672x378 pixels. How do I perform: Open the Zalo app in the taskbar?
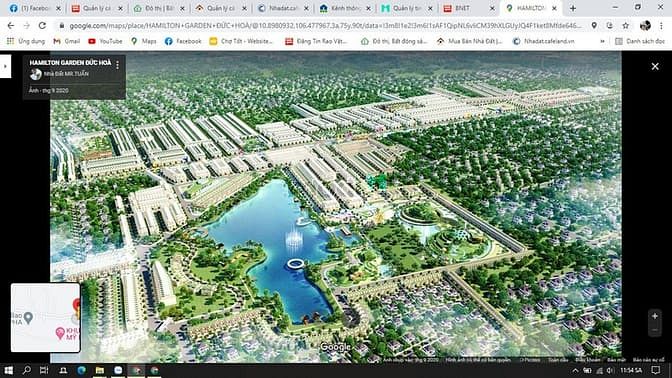point(118,370)
